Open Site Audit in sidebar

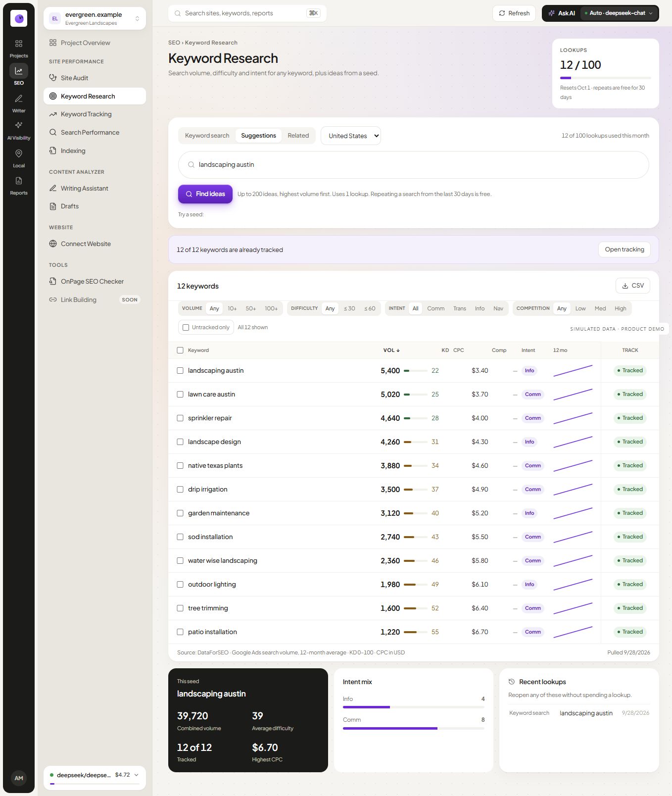point(95,78)
